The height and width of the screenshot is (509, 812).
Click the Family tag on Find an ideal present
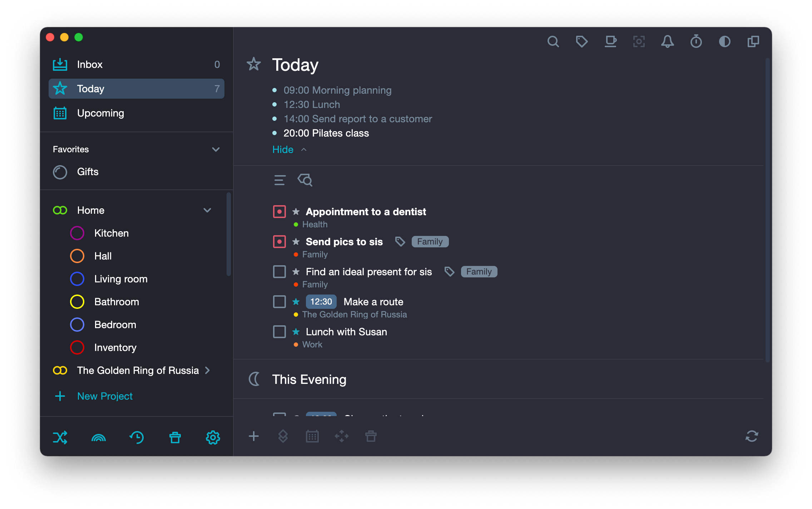click(x=479, y=272)
